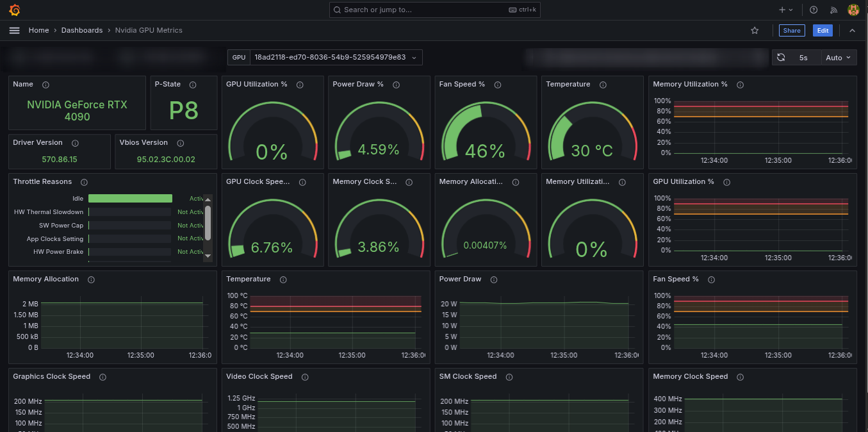This screenshot has height=432, width=868.
Task: Open the plus add-new menu
Action: point(786,10)
